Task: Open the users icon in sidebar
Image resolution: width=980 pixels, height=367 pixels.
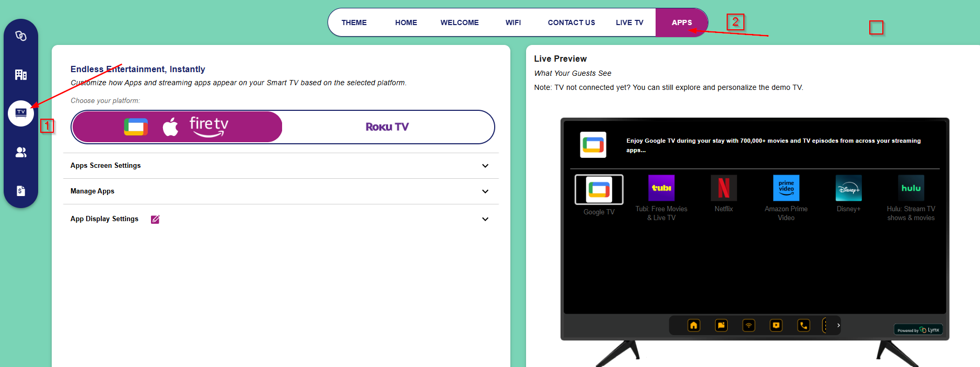Action: [x=21, y=152]
